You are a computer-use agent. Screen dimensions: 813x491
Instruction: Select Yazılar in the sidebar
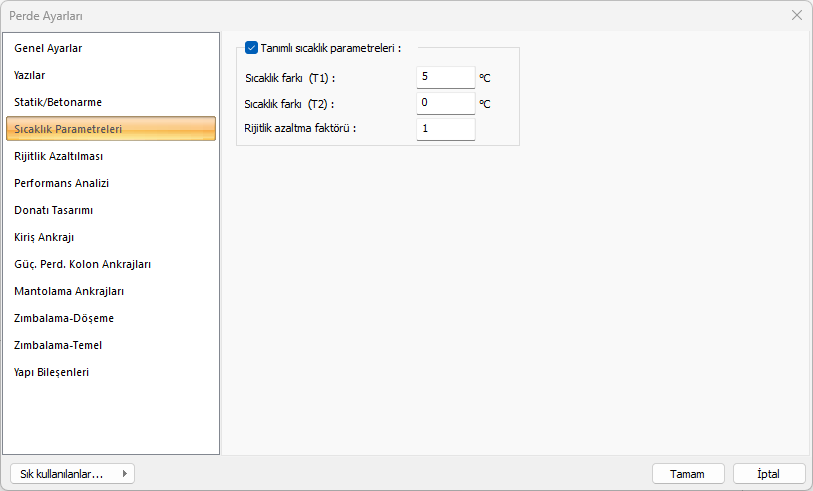(x=30, y=75)
